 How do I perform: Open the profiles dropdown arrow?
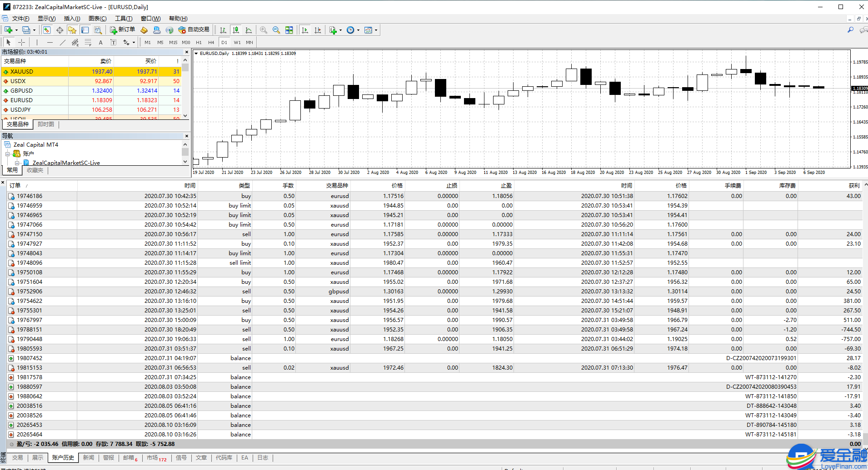[34, 30]
